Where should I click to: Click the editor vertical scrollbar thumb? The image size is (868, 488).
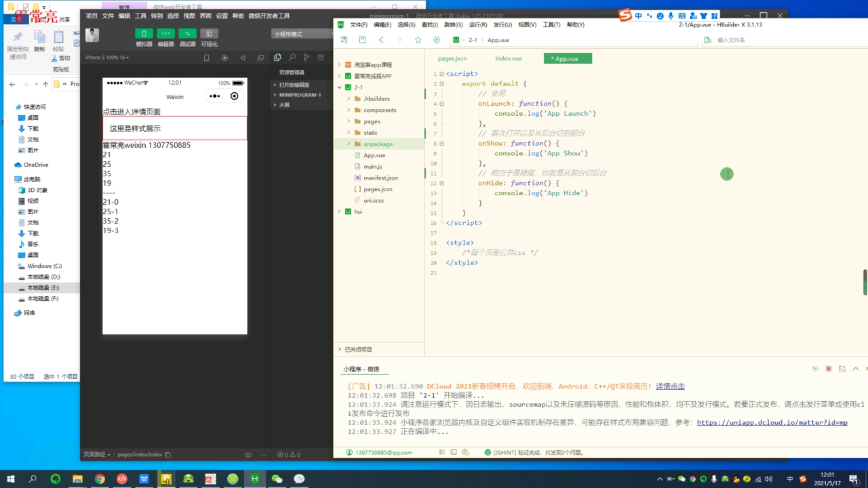pyautogui.click(x=865, y=282)
